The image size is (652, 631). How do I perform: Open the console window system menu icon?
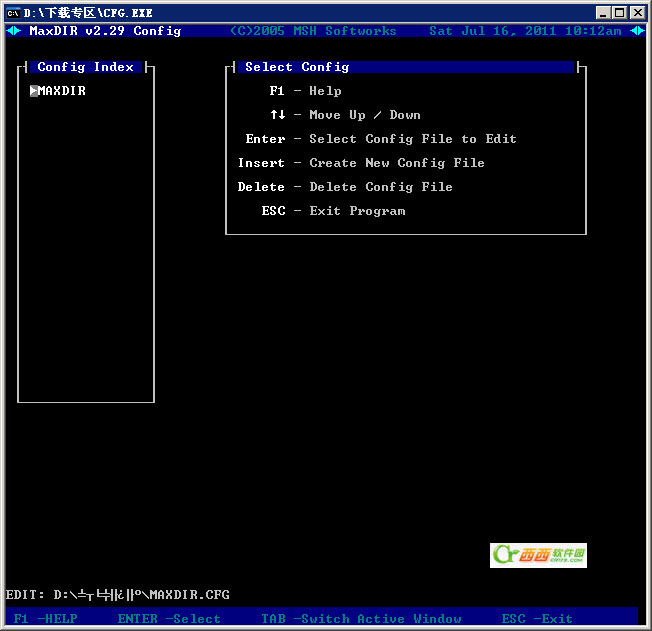(13, 13)
